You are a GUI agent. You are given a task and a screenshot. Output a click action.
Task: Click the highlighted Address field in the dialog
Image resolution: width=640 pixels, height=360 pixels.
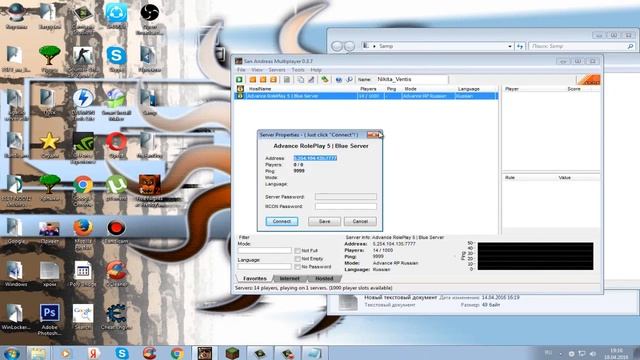(x=315, y=158)
